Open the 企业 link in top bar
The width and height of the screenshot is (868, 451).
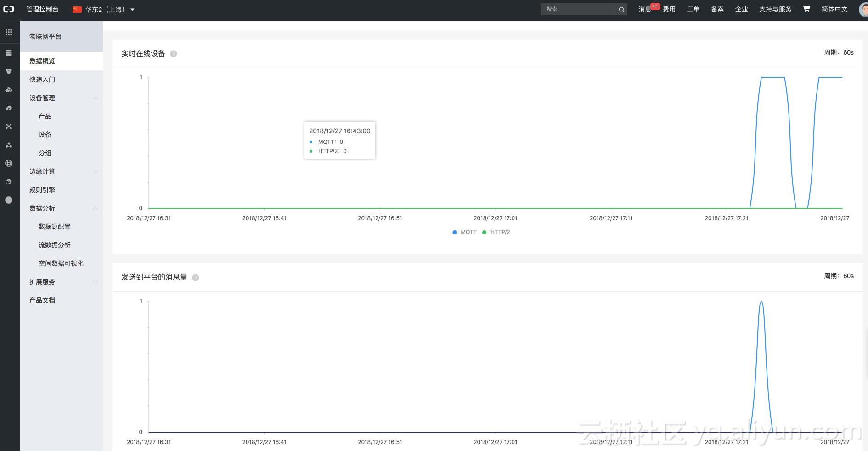(x=742, y=9)
